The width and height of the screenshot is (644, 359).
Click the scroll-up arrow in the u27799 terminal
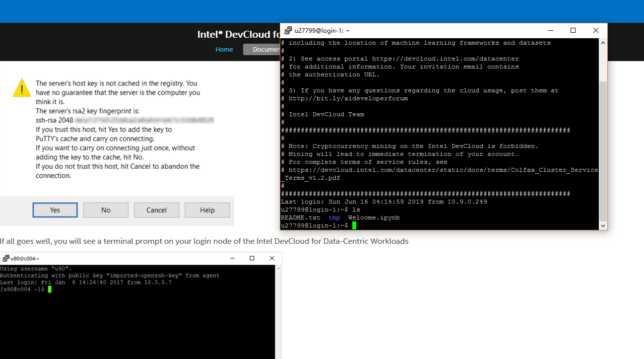coord(603,43)
